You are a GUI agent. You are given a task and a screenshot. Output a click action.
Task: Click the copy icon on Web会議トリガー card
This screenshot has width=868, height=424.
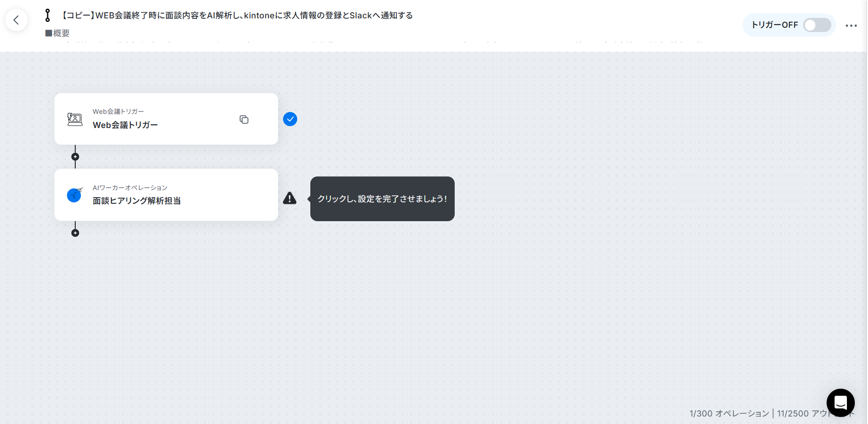pos(244,120)
